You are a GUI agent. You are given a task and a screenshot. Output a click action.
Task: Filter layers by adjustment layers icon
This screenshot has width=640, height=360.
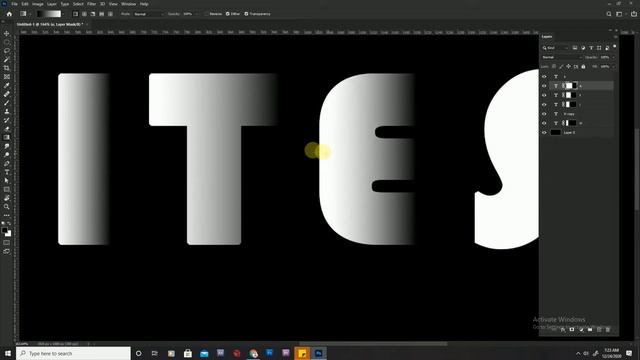[583, 48]
